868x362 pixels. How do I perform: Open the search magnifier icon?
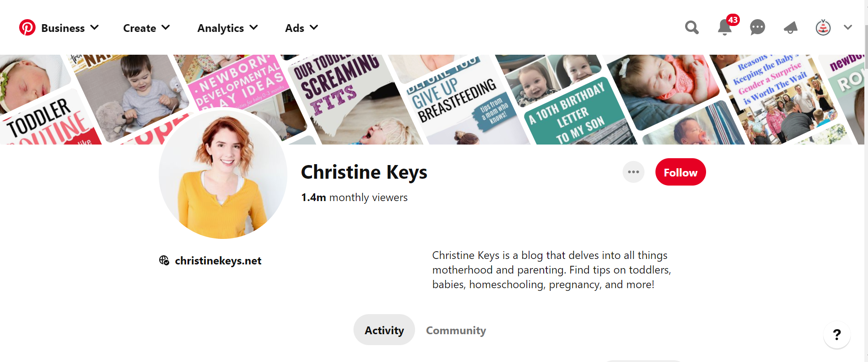[x=691, y=28]
